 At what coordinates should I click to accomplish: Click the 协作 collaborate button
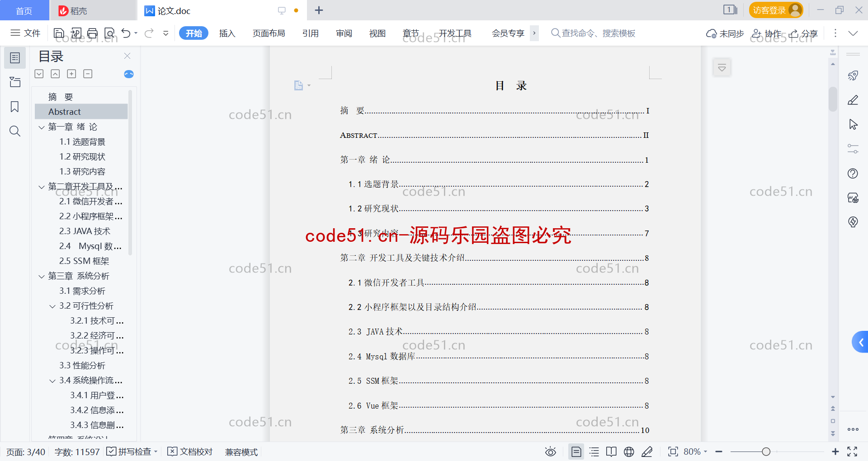[766, 33]
